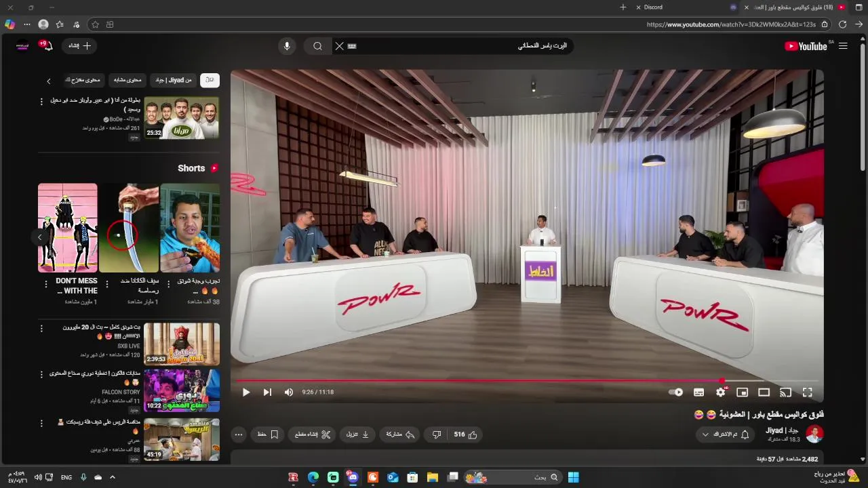This screenshot has height=488, width=868.
Task: Seek on the red video progress bar
Action: pos(527,380)
